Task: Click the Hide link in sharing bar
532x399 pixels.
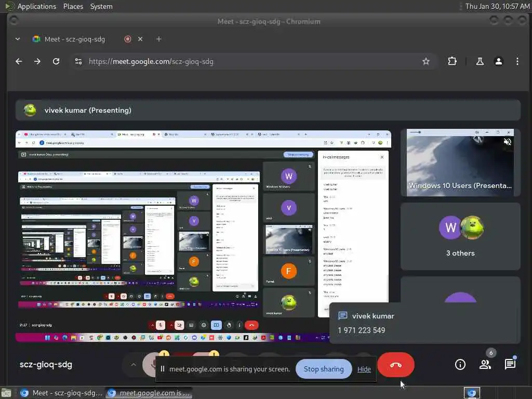Action: tap(364, 369)
